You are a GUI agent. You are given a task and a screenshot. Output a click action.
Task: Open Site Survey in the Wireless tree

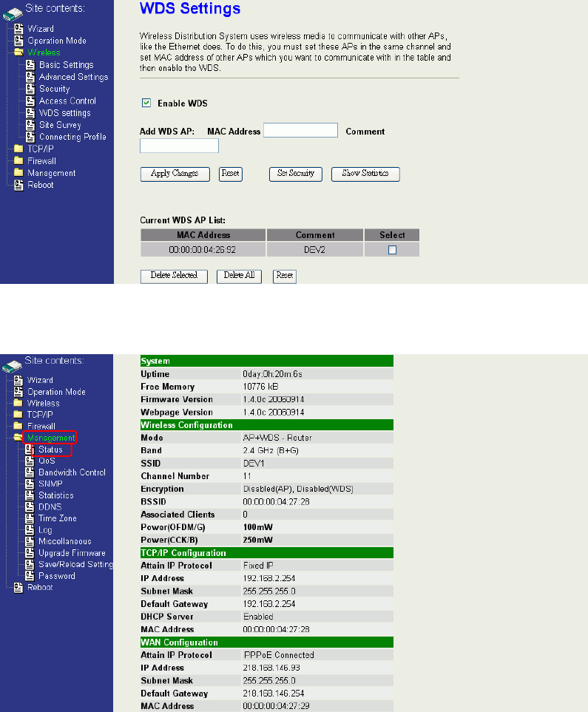[x=60, y=125]
